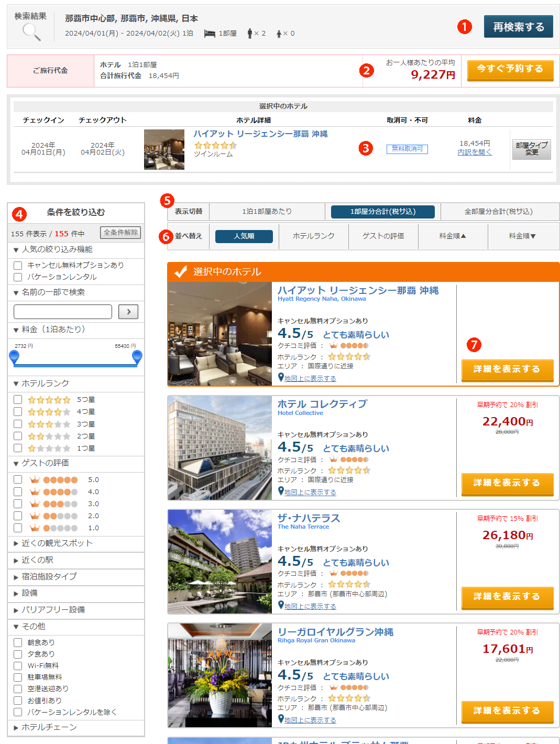Screen dimensions: 560x744
Task: Click the white checkmark icon in 選択中のホテル banner
Action: point(181,271)
